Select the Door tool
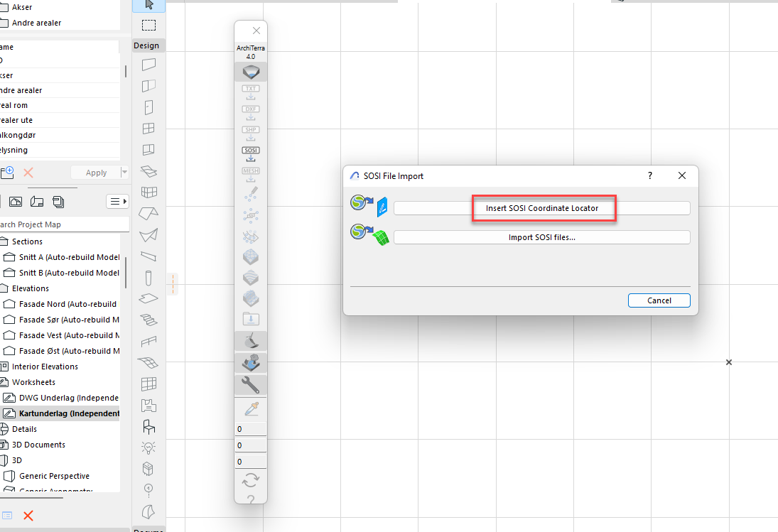 point(148,108)
